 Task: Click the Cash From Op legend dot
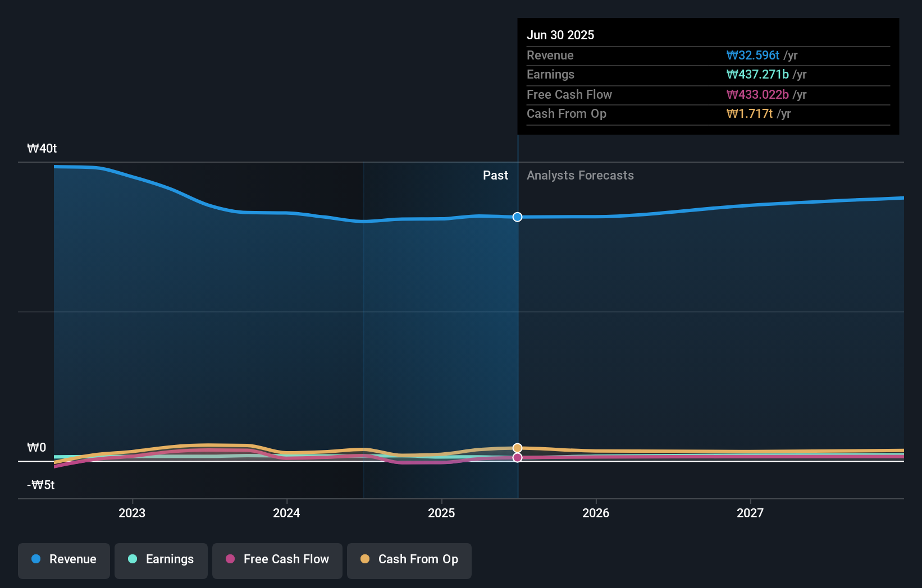[x=365, y=559]
